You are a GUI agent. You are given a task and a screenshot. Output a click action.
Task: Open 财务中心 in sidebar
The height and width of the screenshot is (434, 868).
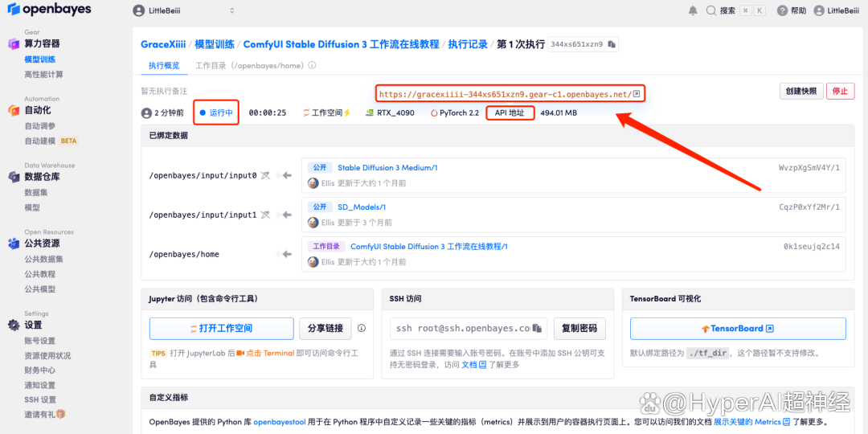tap(40, 370)
